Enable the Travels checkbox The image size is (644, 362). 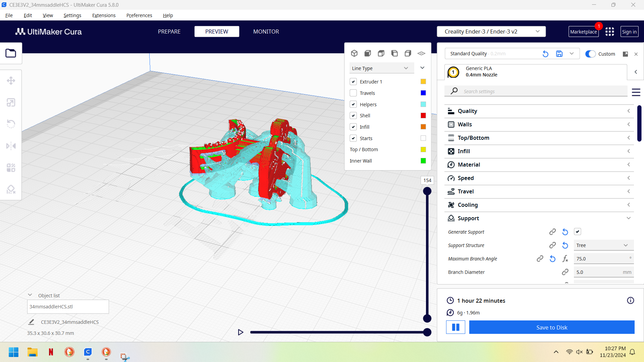click(353, 93)
